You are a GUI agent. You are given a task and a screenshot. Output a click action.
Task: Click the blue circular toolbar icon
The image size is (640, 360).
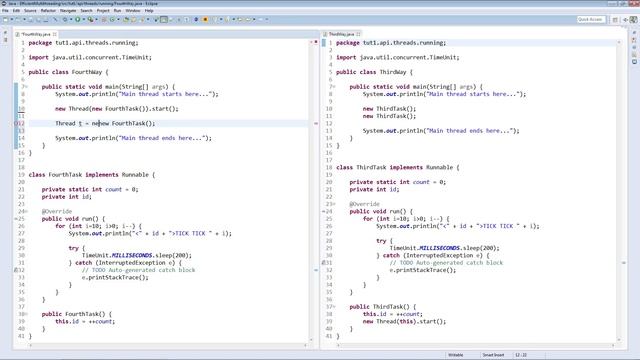pos(196,20)
